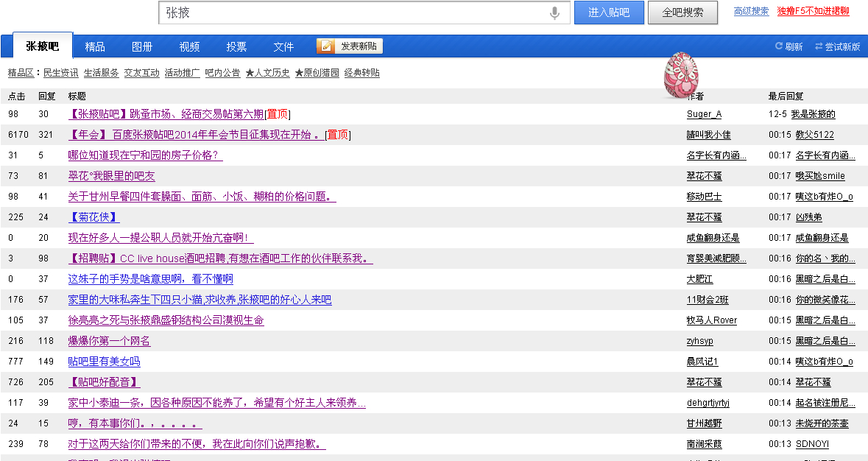Switch to the 投票 tab
The image size is (868, 461).
click(x=236, y=47)
